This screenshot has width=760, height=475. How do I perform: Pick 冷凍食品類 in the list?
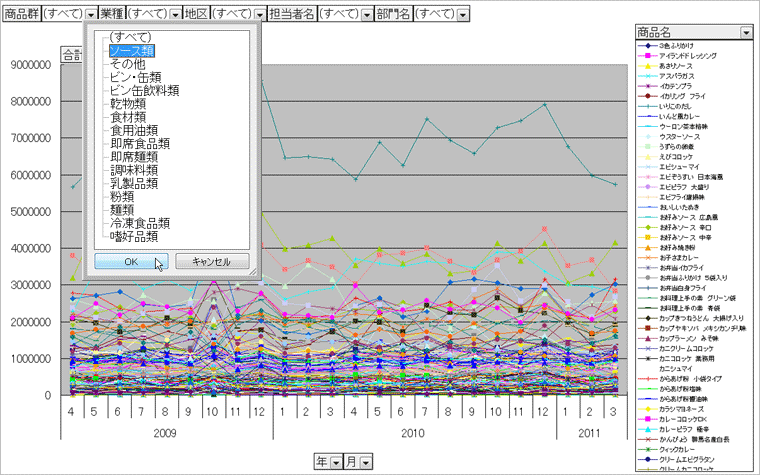click(140, 224)
